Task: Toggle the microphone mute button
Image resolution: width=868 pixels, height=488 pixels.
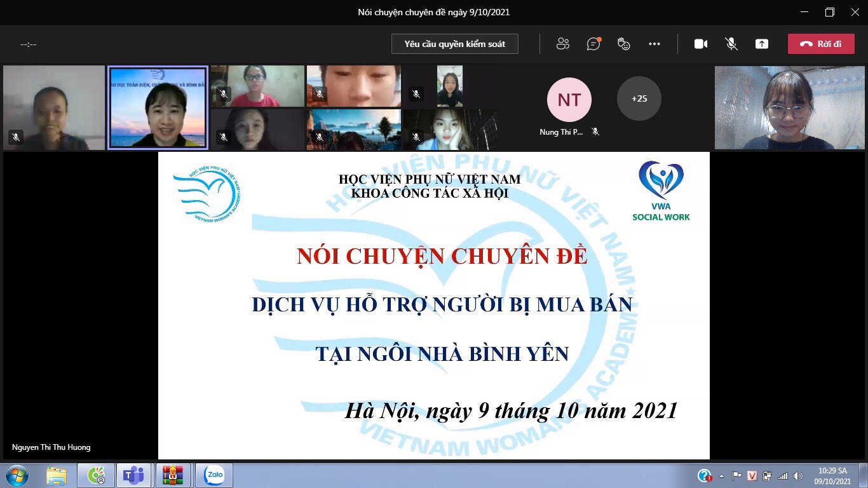Action: (731, 44)
